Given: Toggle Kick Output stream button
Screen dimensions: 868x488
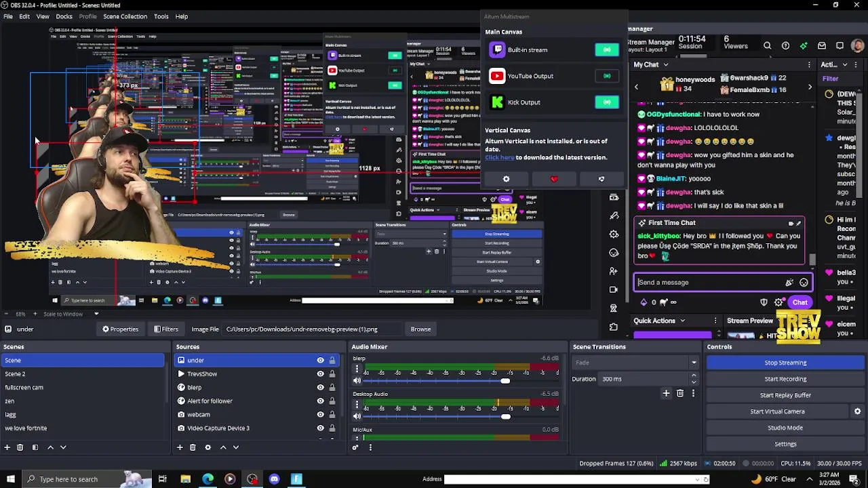Looking at the screenshot, I should [x=607, y=102].
